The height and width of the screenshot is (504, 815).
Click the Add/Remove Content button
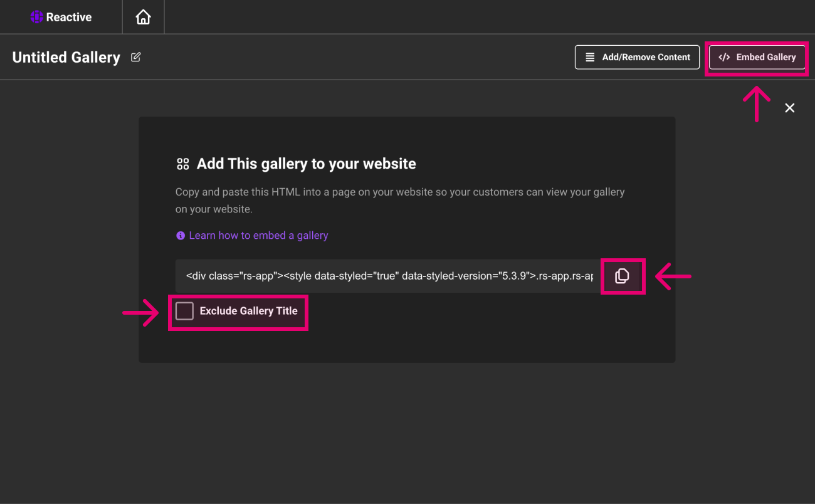coord(637,57)
